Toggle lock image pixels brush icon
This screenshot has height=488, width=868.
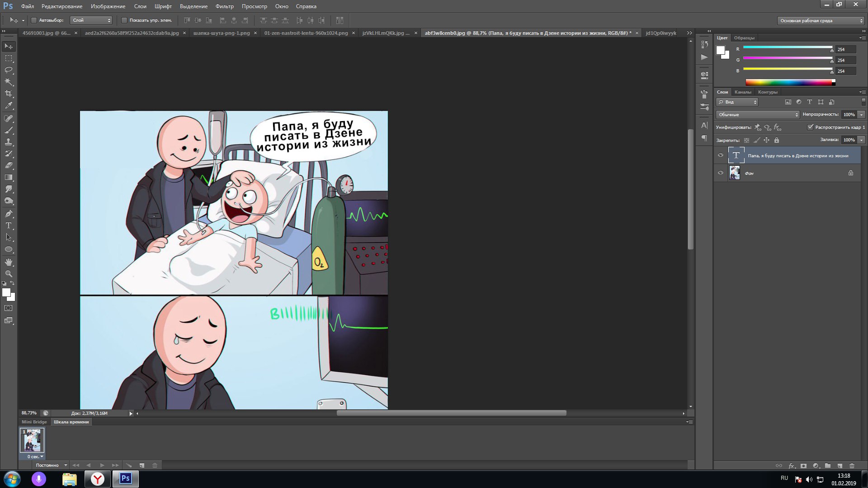click(756, 140)
